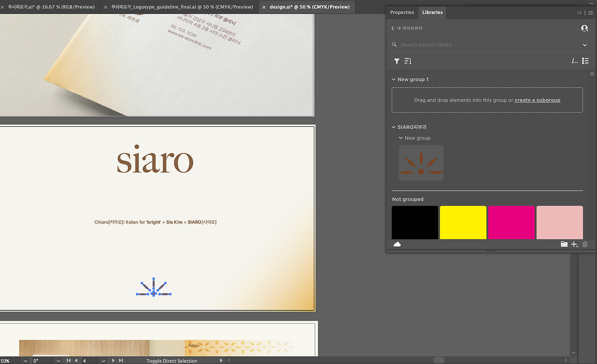The height and width of the screenshot is (364, 597).
Task: Select the Libraries tab
Action: coord(432,13)
